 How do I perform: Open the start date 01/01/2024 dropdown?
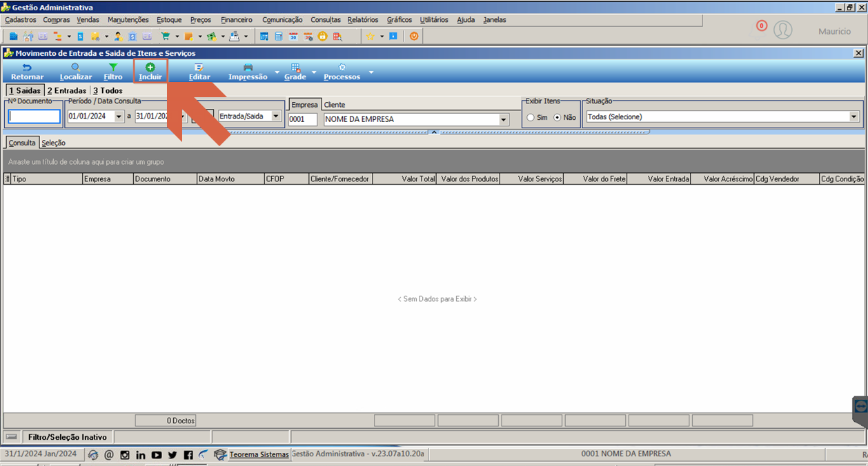[119, 116]
